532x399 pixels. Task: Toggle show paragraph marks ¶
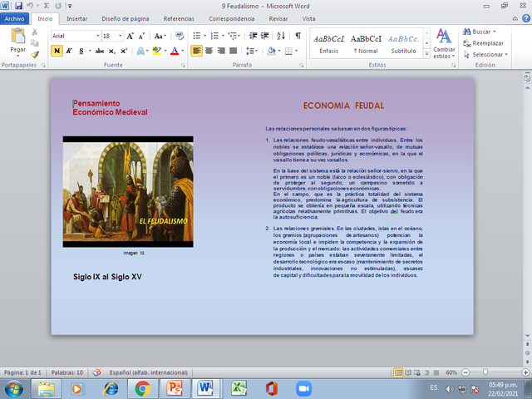[x=298, y=36]
